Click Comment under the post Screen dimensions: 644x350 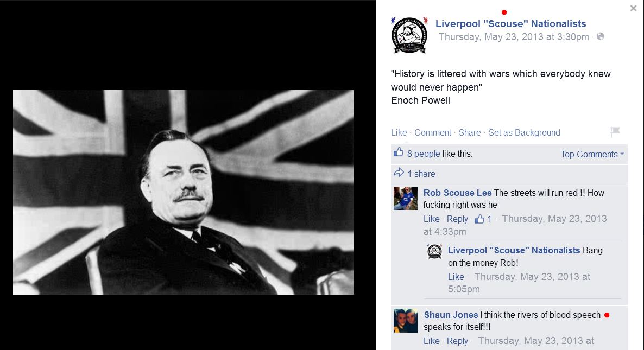[x=432, y=132]
